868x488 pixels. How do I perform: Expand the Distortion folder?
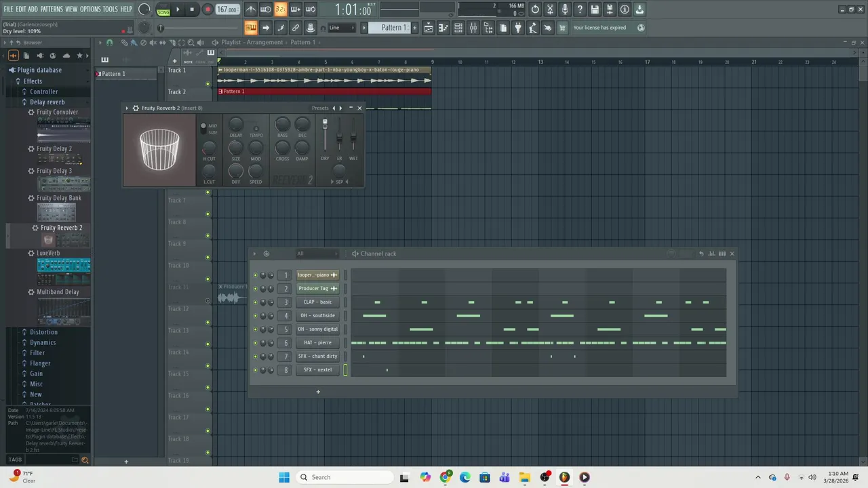(43, 332)
